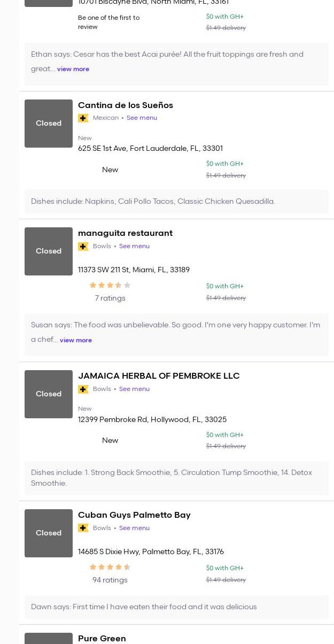Open Cantina de los Sueños restaurant title
The height and width of the screenshot is (644, 334).
(126, 105)
